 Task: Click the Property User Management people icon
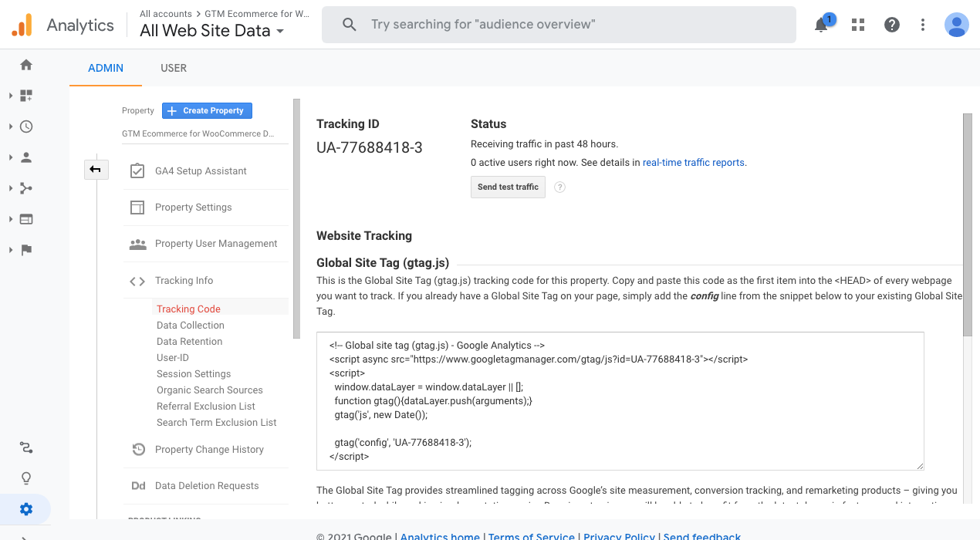pyautogui.click(x=137, y=244)
